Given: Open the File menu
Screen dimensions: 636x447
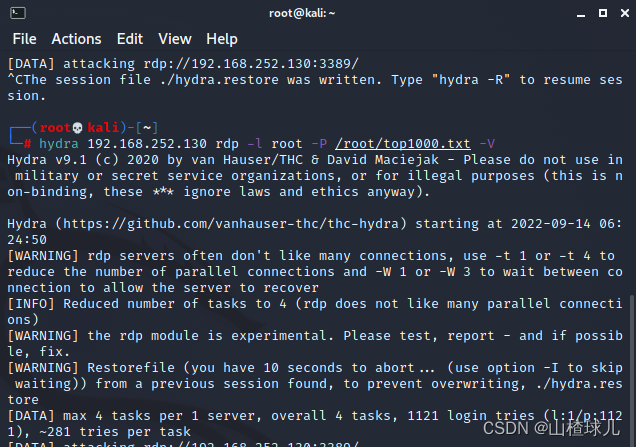Looking at the screenshot, I should pos(24,39).
